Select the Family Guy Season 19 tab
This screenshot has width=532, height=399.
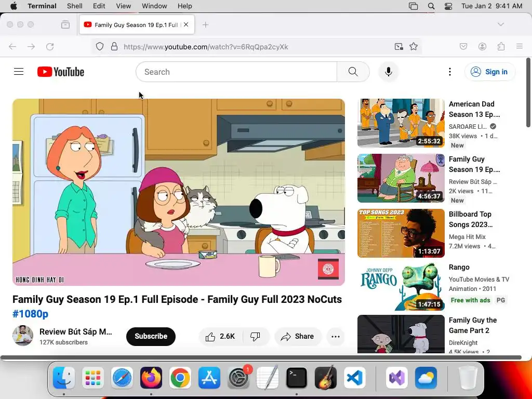click(137, 24)
